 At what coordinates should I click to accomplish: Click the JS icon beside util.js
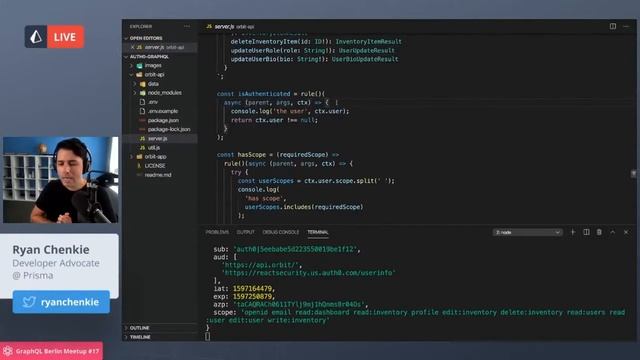(142, 148)
